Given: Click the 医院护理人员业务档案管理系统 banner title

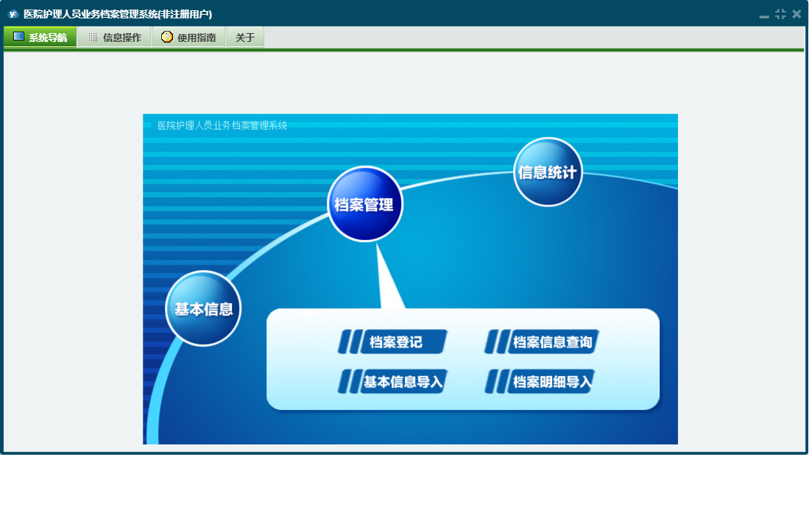Looking at the screenshot, I should click(x=222, y=125).
